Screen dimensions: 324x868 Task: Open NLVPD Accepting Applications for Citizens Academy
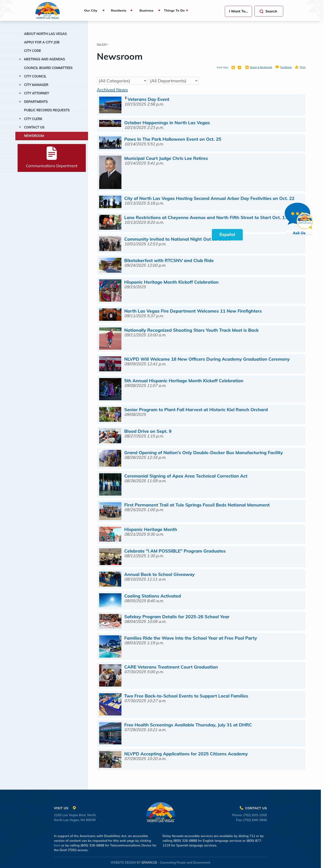[186, 754]
